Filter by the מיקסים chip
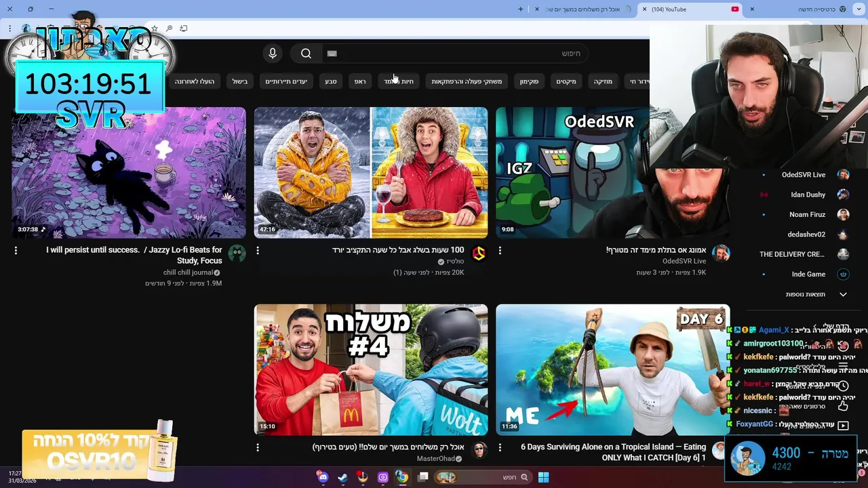 [x=566, y=81]
